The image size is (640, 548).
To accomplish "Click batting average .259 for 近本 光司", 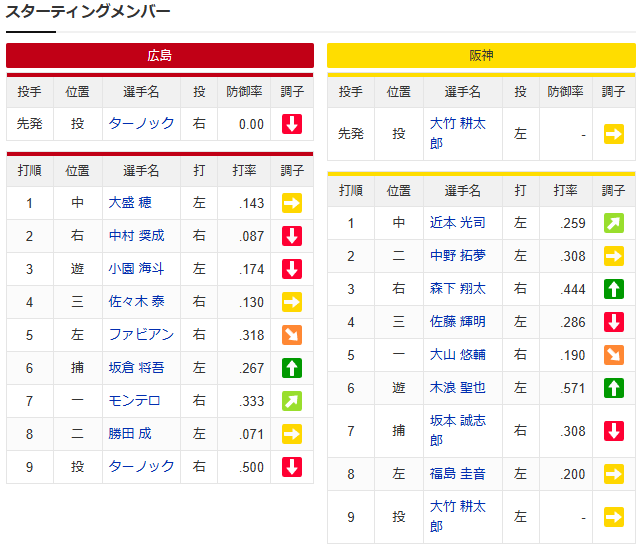I will [x=573, y=223].
